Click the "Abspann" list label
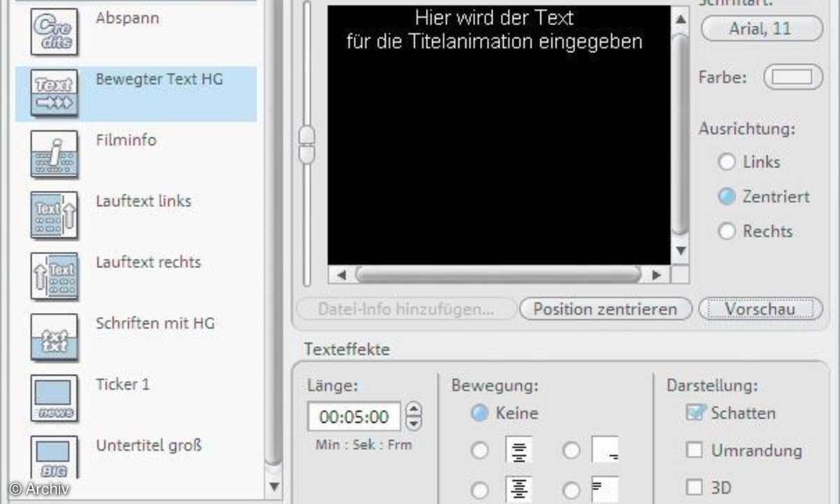The height and width of the screenshot is (504, 840). (x=128, y=17)
